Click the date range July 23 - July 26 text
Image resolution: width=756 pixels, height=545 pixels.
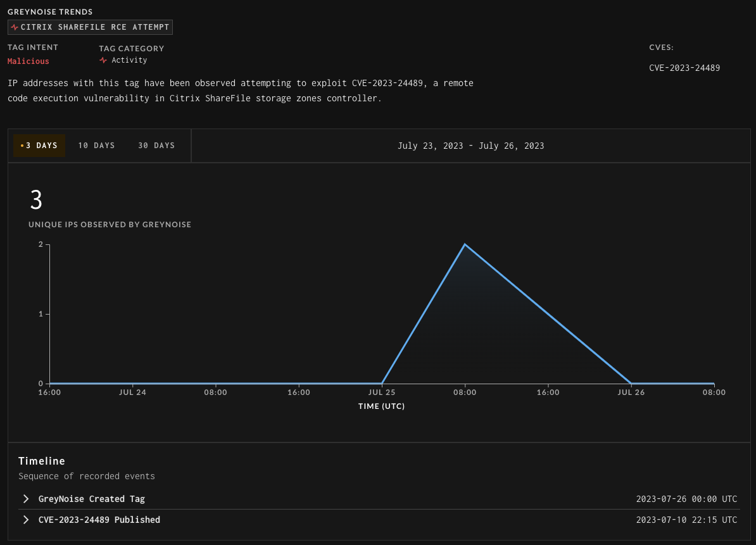pos(470,146)
